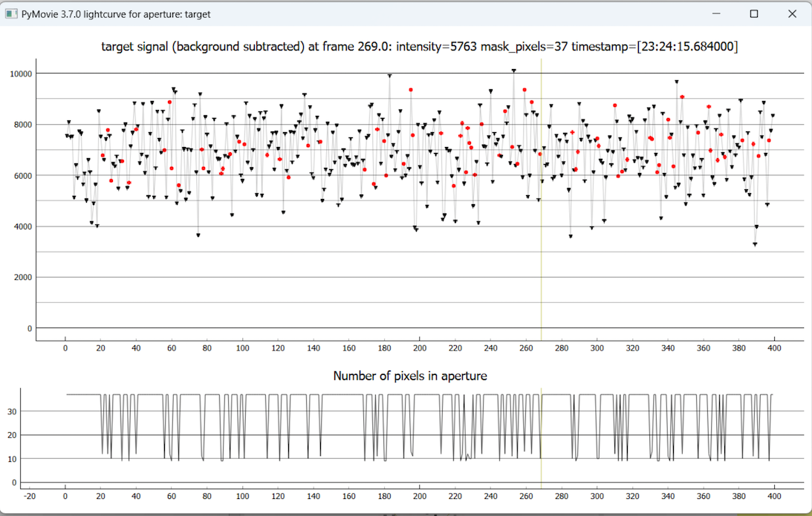Select the low data point near frame 75
Viewport: 812px width, 516px height.
pos(198,235)
